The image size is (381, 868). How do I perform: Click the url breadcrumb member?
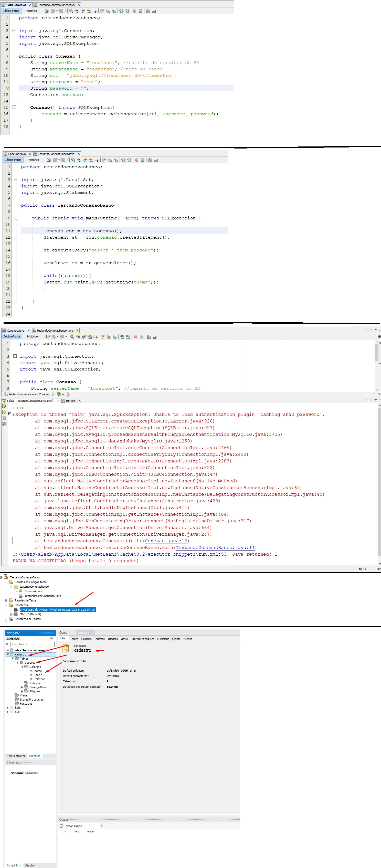pos(61,394)
